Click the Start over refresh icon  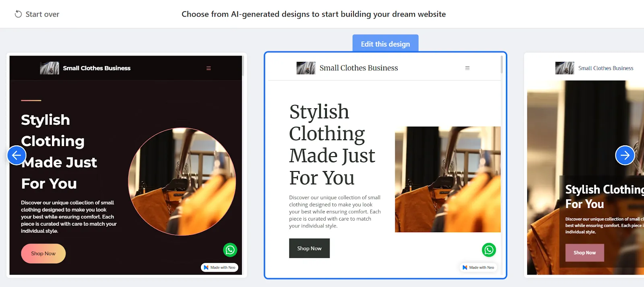[x=18, y=14]
